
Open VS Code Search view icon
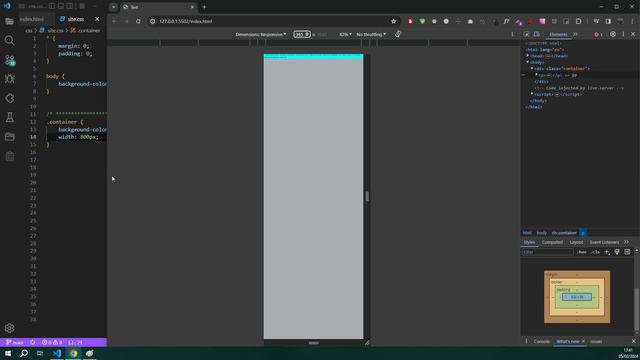[9, 40]
